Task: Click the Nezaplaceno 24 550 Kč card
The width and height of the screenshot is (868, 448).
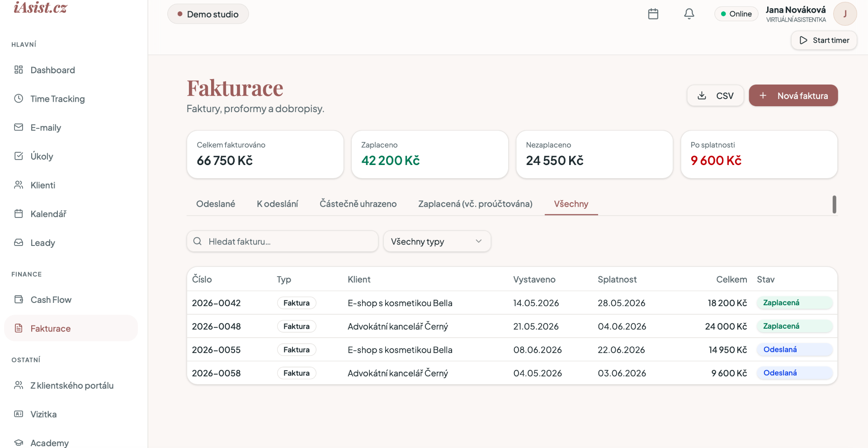Action: pyautogui.click(x=594, y=154)
